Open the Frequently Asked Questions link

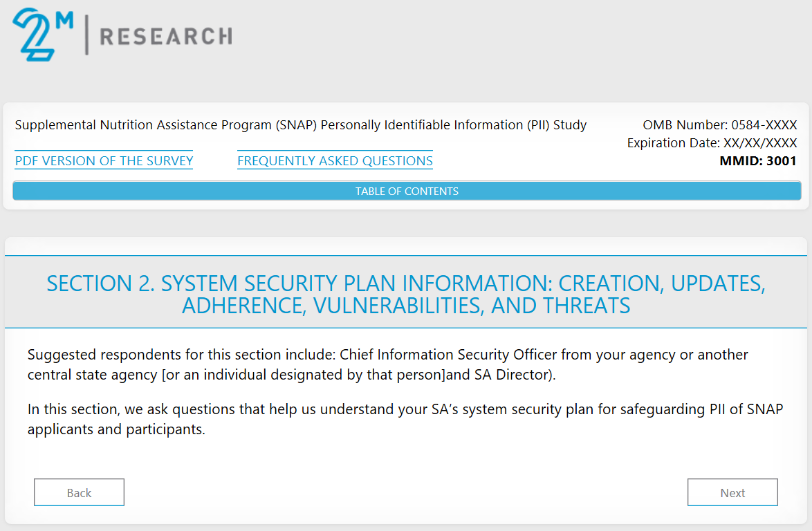[x=335, y=161]
